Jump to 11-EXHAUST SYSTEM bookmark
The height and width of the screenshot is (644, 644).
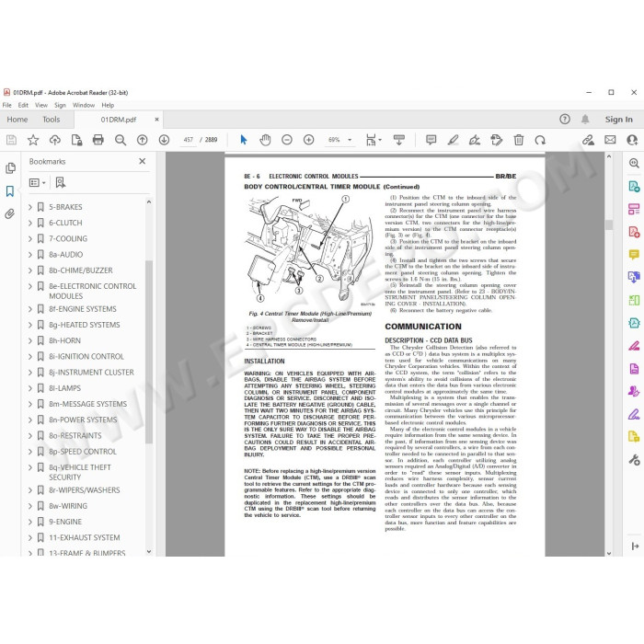(x=85, y=537)
